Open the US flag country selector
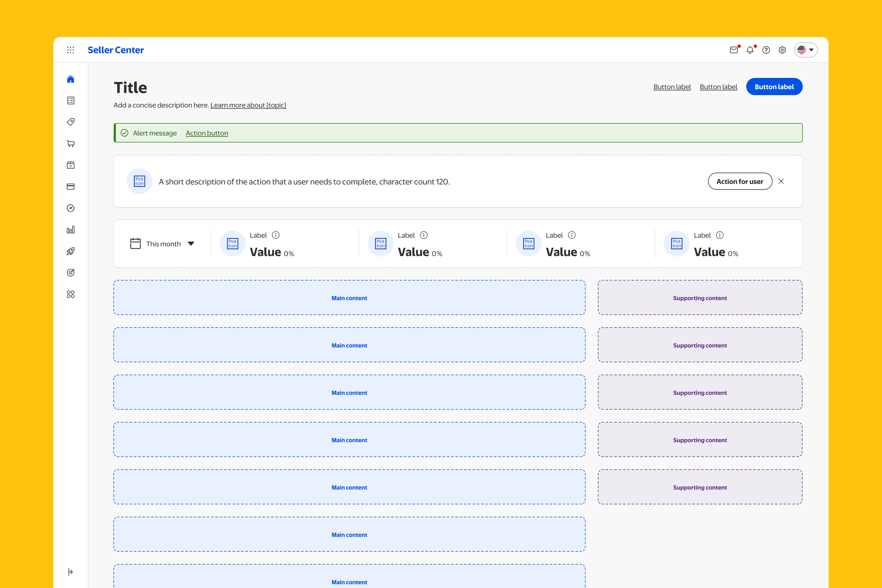 (x=806, y=50)
